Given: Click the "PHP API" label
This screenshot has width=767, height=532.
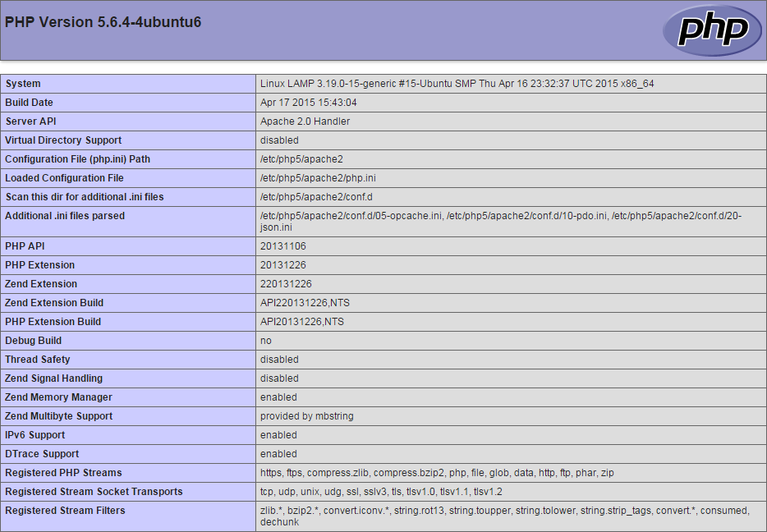Looking at the screenshot, I should (x=25, y=246).
